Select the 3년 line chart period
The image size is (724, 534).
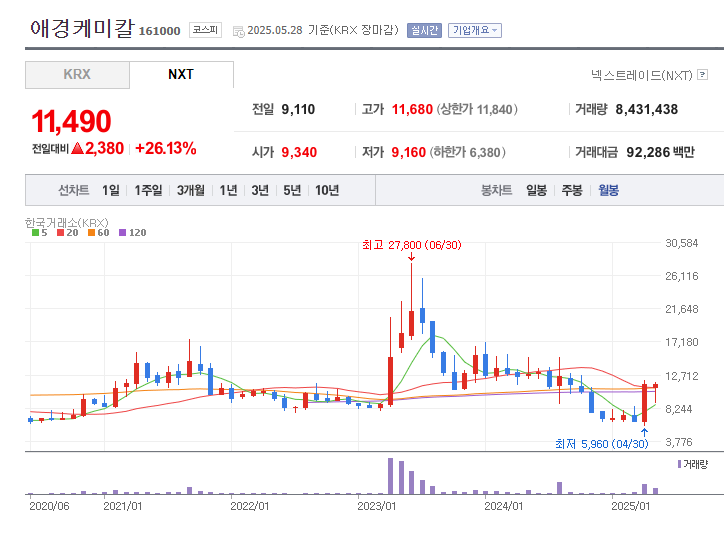point(260,190)
